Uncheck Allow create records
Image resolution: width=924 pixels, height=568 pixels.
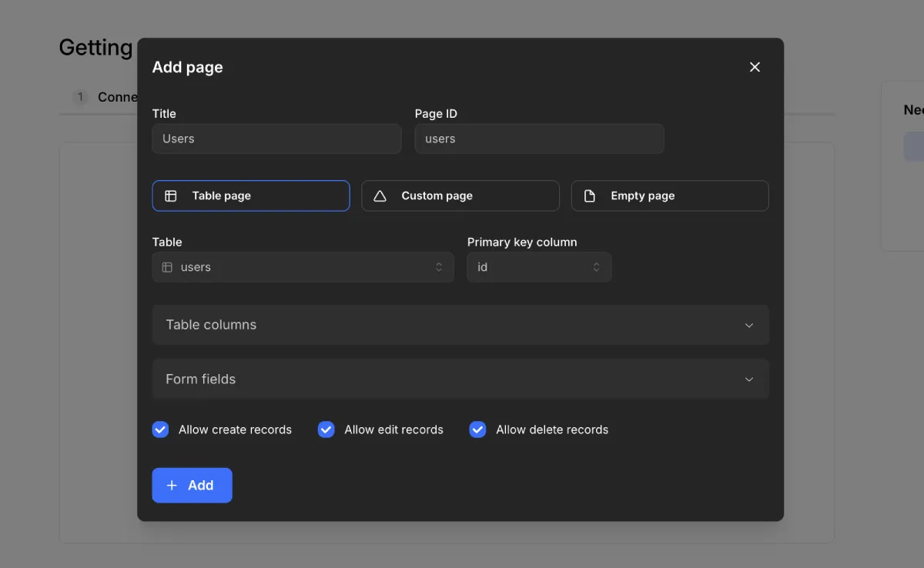click(x=160, y=429)
